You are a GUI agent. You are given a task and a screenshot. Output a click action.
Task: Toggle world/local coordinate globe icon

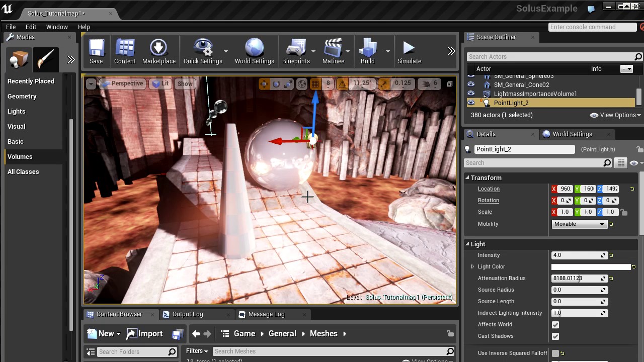(302, 84)
